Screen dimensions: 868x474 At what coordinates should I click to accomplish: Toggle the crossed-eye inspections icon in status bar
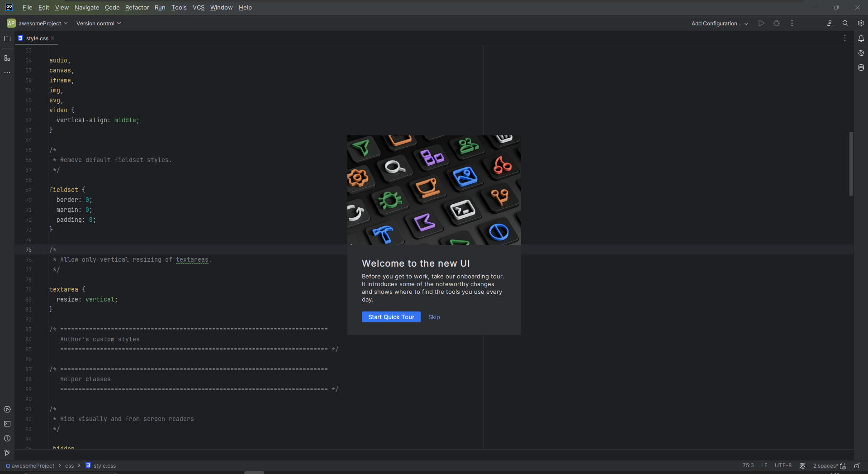pyautogui.click(x=802, y=465)
